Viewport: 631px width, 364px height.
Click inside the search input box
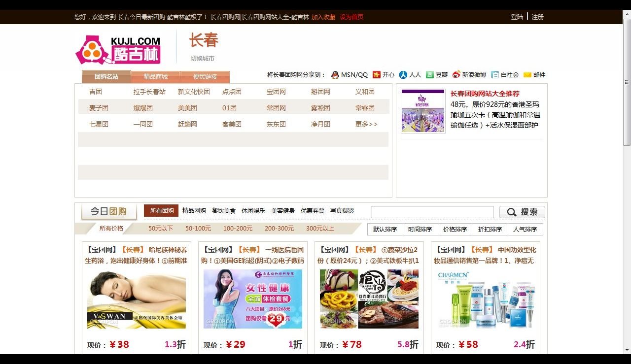432,211
